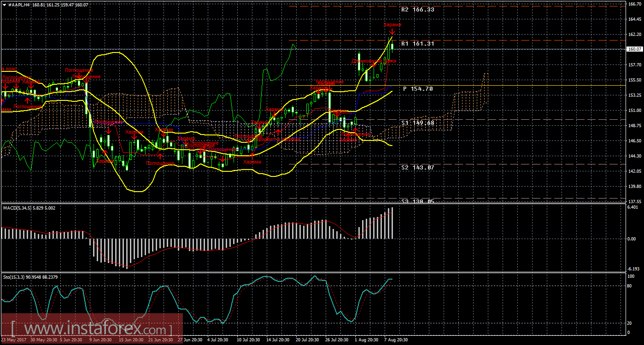Viewport: 644px width, 345px height.
Task: Click 142.05 on the price scale
Action: [635, 171]
